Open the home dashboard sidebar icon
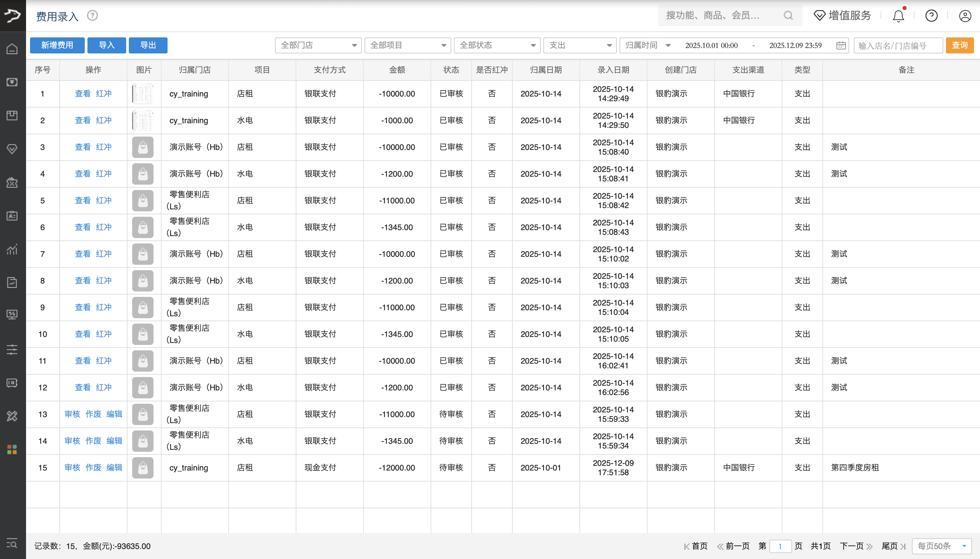This screenshot has height=559, width=980. point(12,49)
